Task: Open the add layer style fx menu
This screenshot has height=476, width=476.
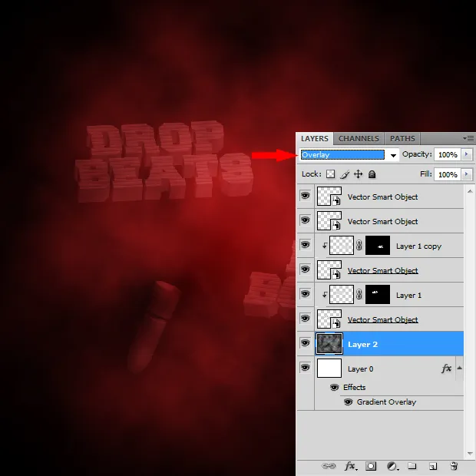Action: point(350,466)
